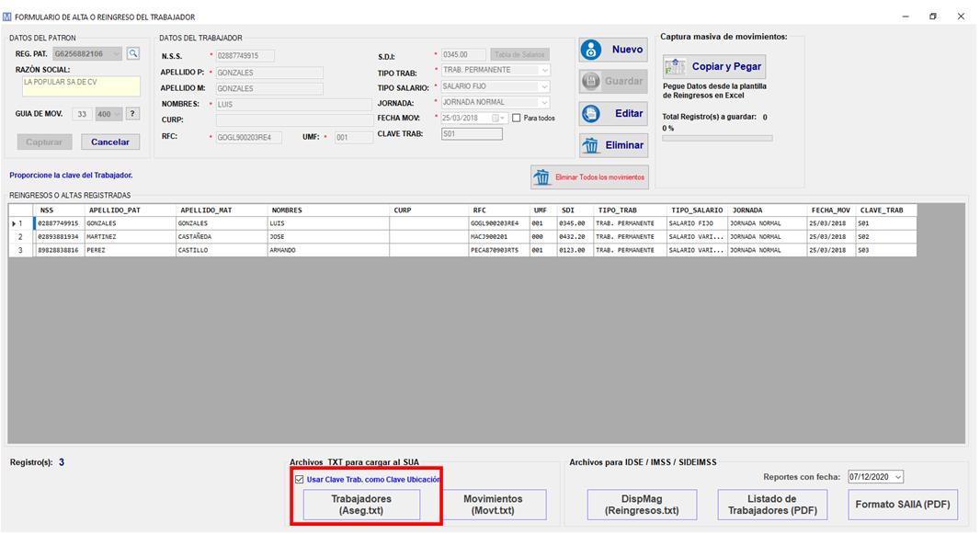Click the Listado de Trabajadores (PDF) button
The width and height of the screenshot is (980, 534).
pos(772,505)
